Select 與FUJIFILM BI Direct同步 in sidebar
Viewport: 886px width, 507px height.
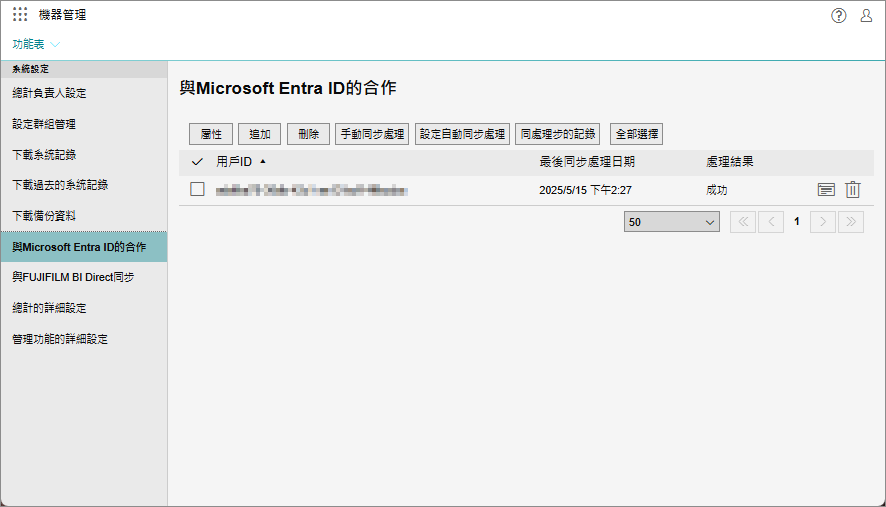pyautogui.click(x=73, y=277)
